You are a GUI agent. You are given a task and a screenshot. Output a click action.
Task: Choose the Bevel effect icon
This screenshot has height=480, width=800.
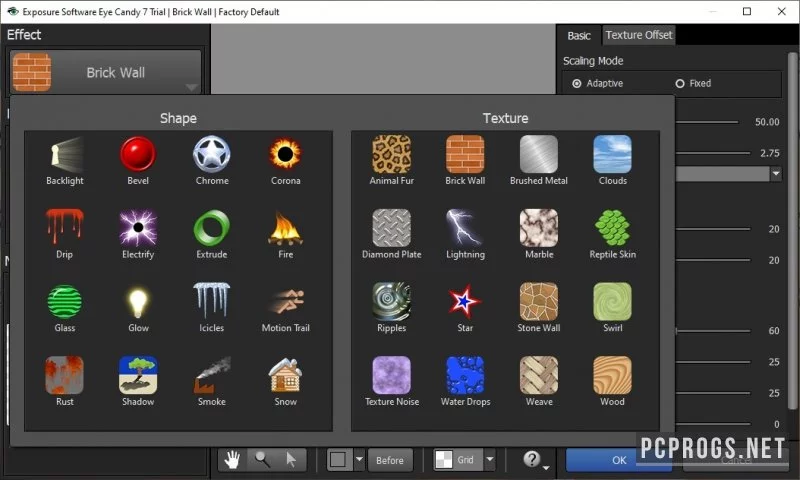click(138, 155)
